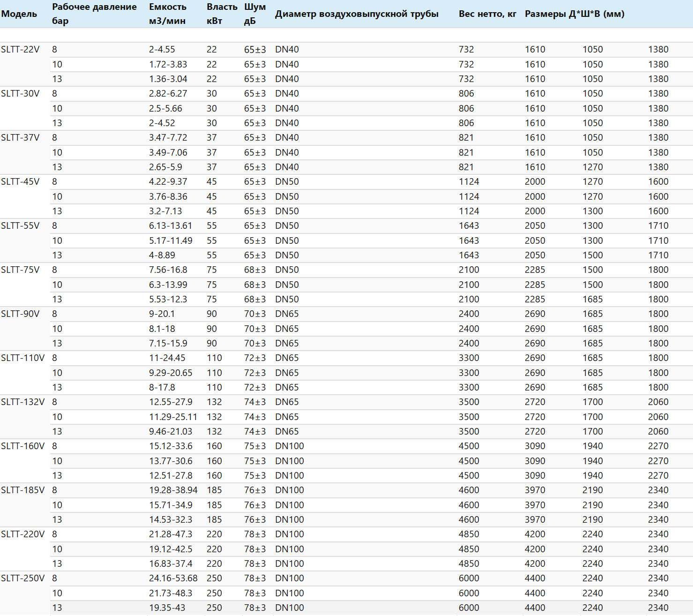Click the SLTT-90V model name
The height and width of the screenshot is (616, 693).
[x=20, y=314]
